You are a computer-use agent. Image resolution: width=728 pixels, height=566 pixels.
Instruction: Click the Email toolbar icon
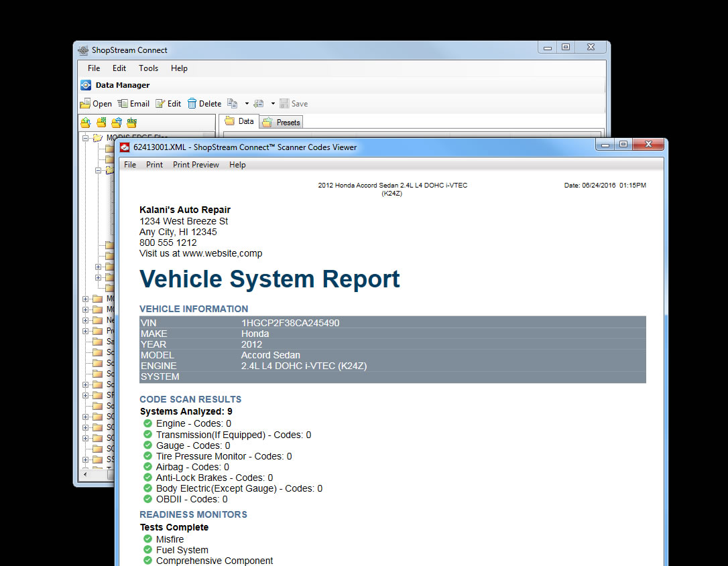pos(123,104)
